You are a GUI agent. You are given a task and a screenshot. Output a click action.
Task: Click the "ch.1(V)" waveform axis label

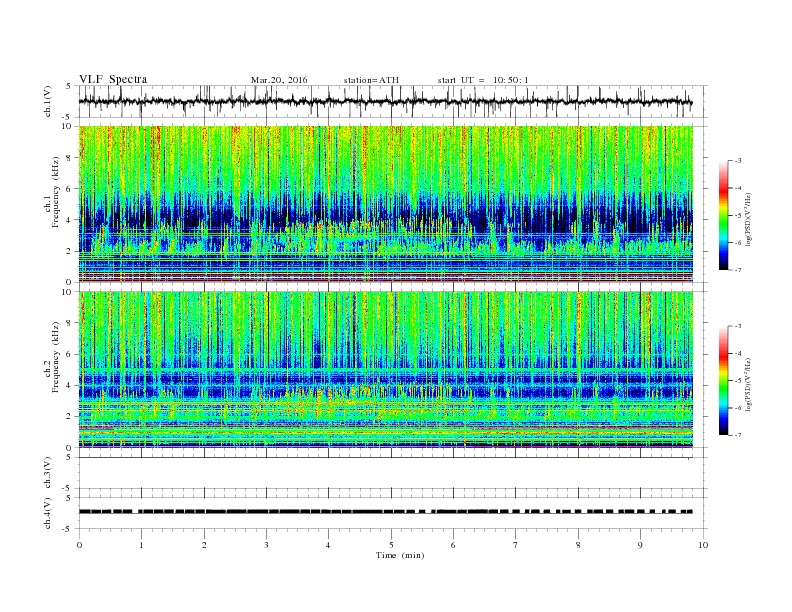tap(48, 102)
